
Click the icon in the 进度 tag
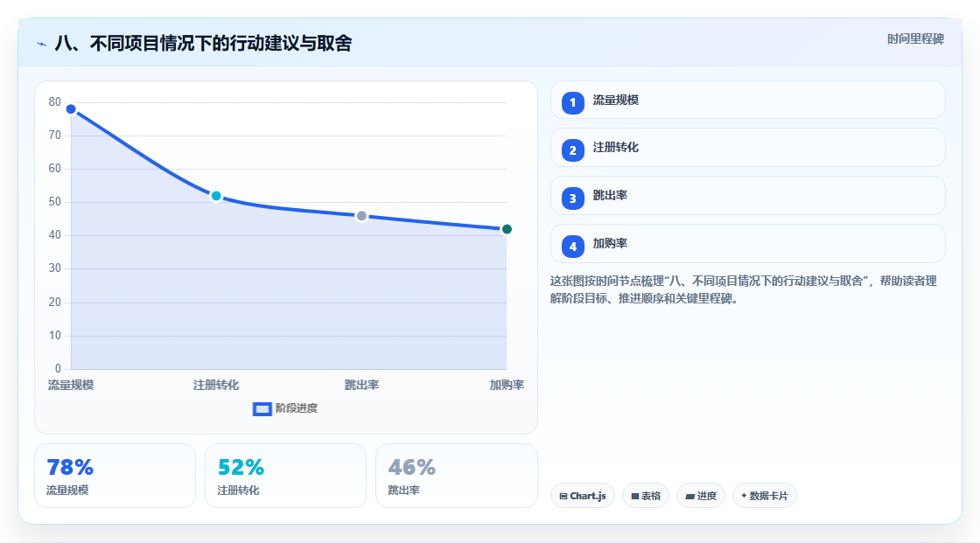pos(690,496)
